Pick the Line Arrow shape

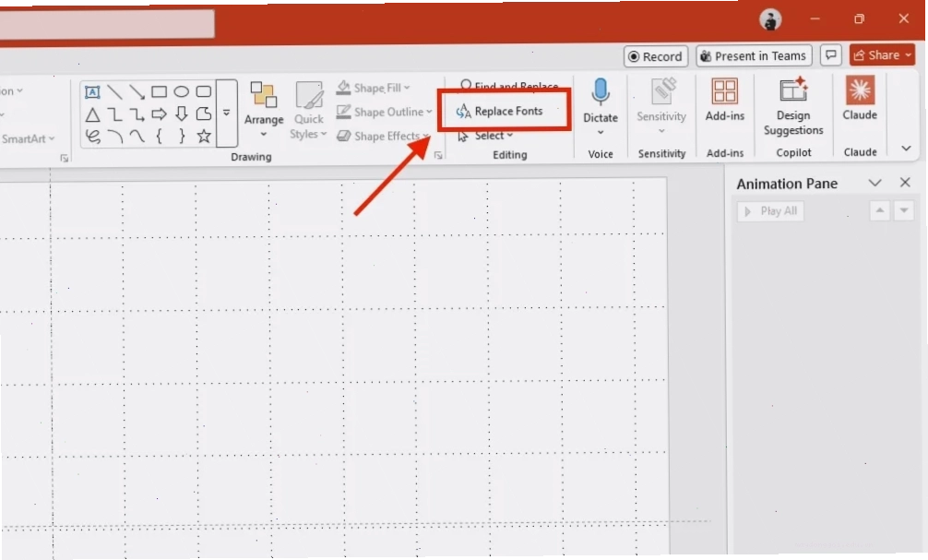(137, 91)
